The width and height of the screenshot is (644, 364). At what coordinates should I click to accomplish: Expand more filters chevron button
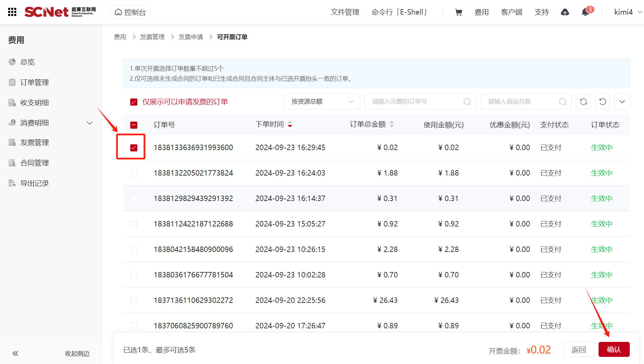[622, 102]
